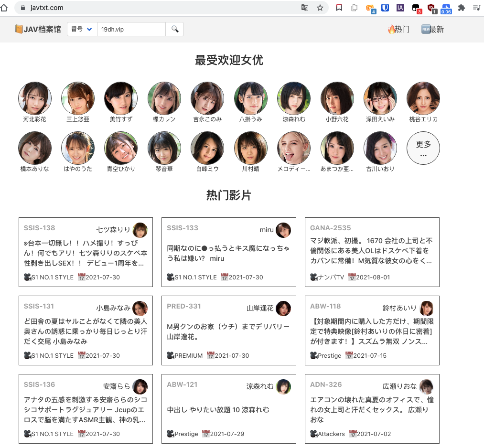Click the 安齋らら name on SSIS-136 card
The image size is (484, 448).
117,386
